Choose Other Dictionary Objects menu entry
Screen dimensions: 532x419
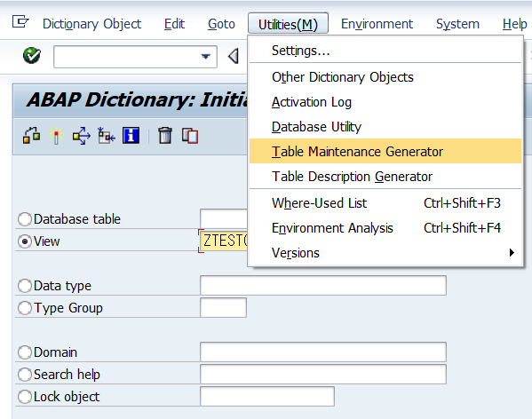pyautogui.click(x=385, y=77)
